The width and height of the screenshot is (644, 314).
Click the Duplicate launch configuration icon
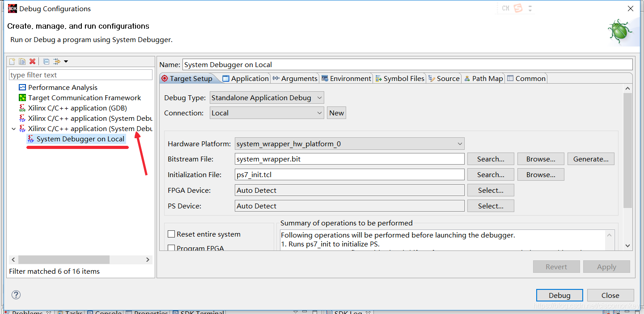click(22, 61)
